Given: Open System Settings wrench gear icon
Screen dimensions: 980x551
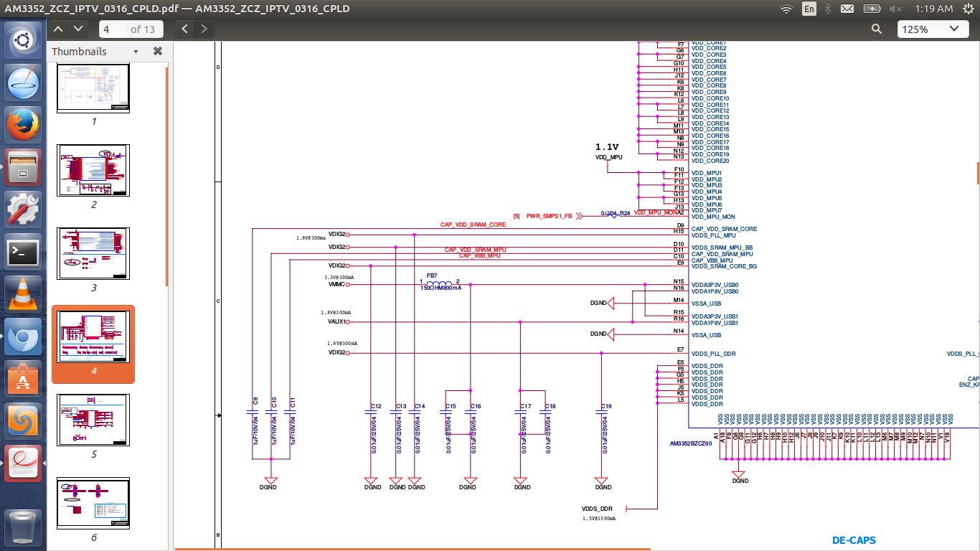Looking at the screenshot, I should pyautogui.click(x=23, y=210).
